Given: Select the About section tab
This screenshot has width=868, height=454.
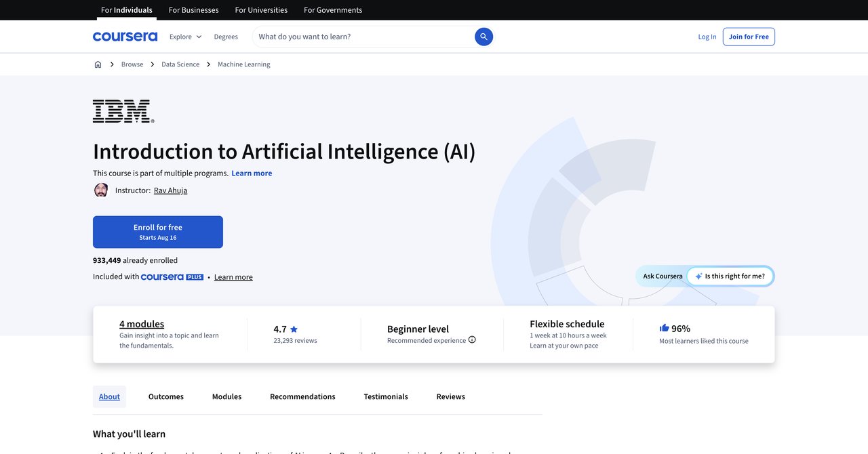Looking at the screenshot, I should pos(109,396).
